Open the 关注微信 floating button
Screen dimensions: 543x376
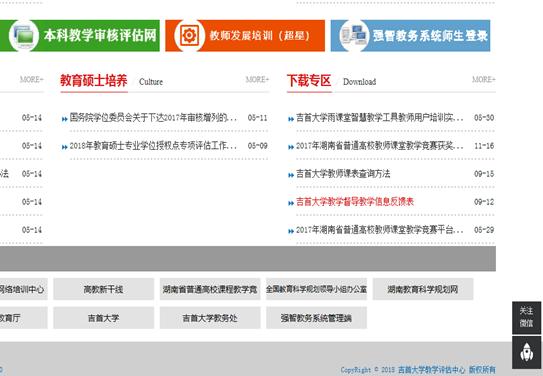coord(526,317)
